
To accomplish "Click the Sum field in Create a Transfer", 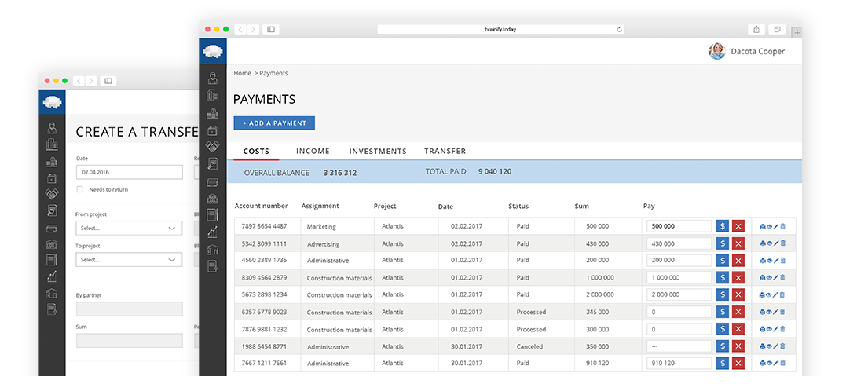I will tap(129, 340).
